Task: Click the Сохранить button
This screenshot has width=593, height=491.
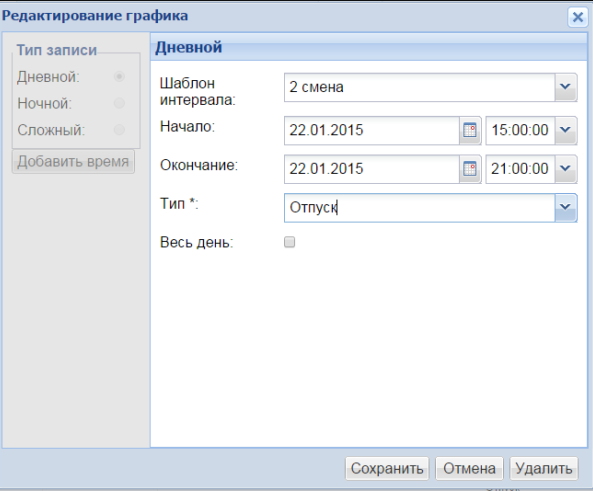Action: click(x=387, y=469)
